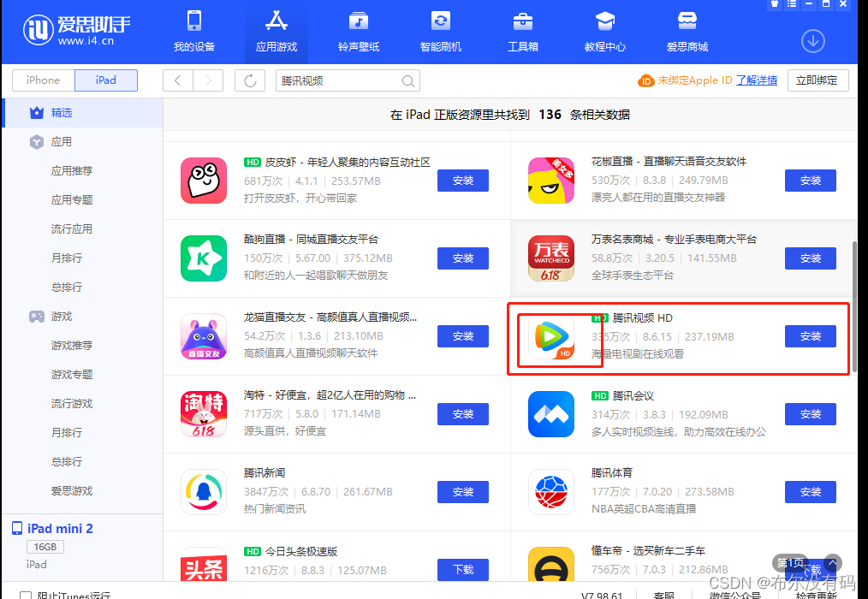The width and height of the screenshot is (868, 599).
Task: Click the 腾讯体育 app icon
Action: point(550,491)
